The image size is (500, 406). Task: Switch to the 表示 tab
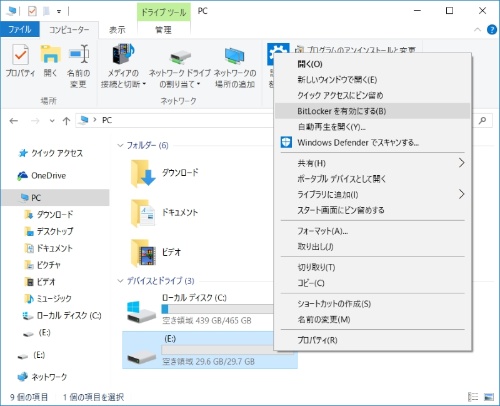[117, 30]
